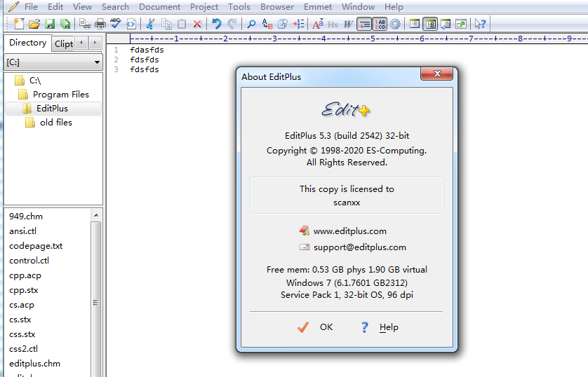Cut selection with the scissors icon

[150, 24]
